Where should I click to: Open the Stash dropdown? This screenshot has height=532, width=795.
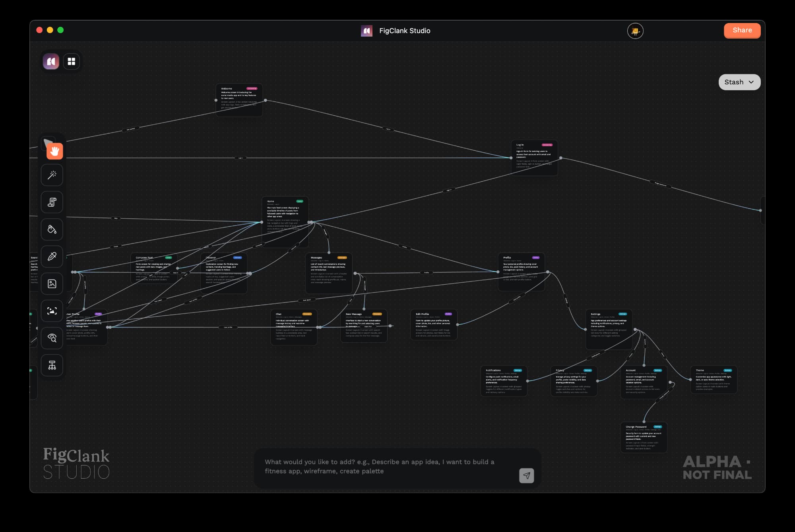tap(739, 82)
